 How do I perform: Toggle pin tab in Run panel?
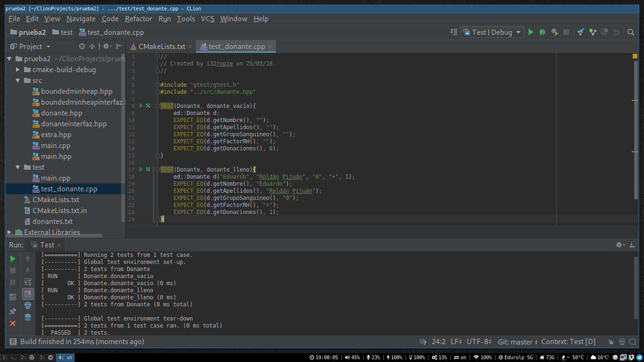[x=13, y=312]
